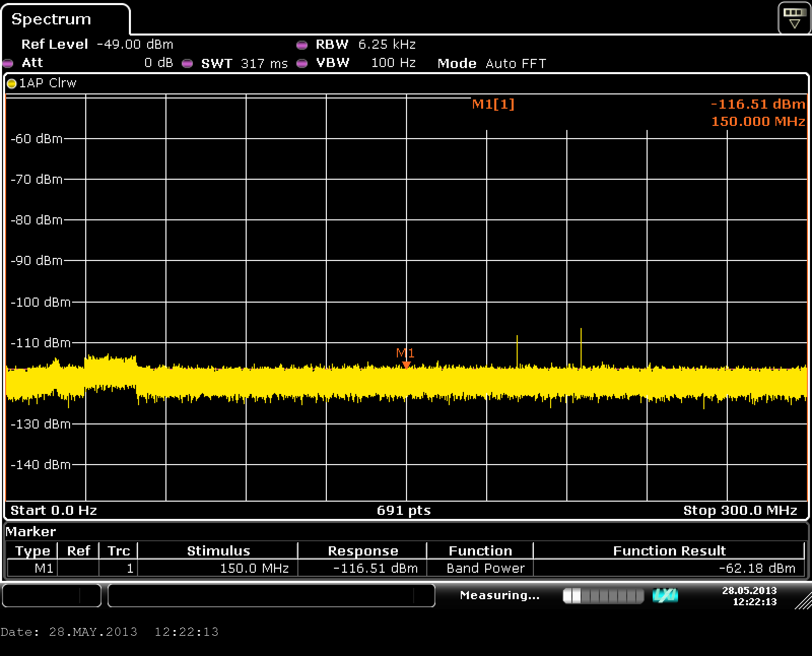The image size is (812, 656).
Task: Click the M1[1] marker readout on graph
Action: click(x=493, y=104)
